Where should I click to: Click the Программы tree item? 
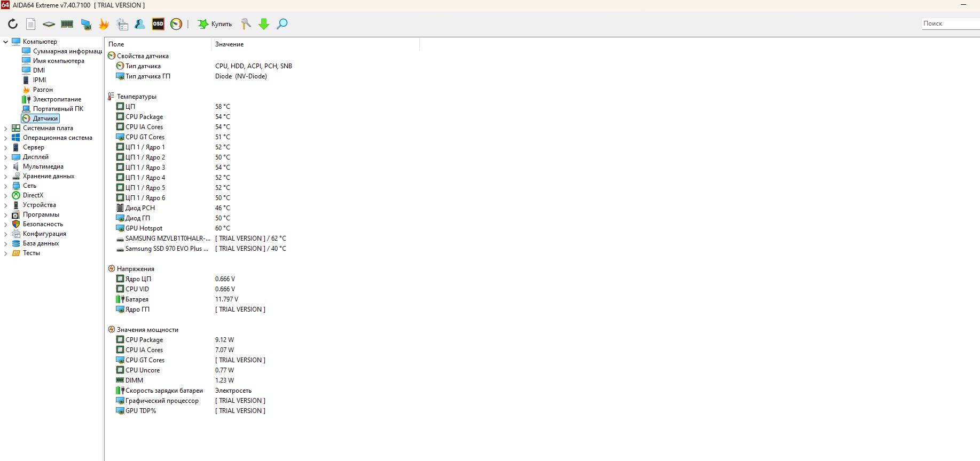(x=41, y=214)
